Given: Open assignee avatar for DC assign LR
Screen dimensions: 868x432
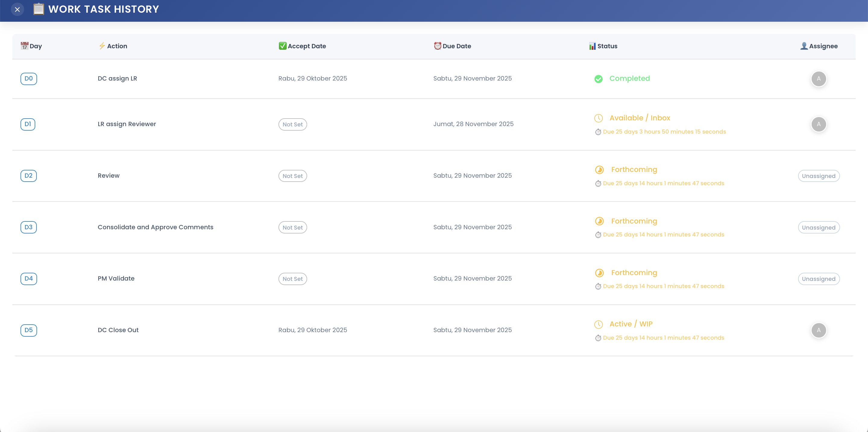Looking at the screenshot, I should (x=819, y=79).
